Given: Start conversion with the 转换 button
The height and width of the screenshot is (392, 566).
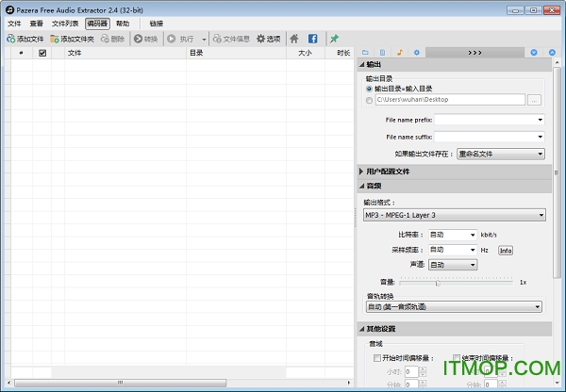Looking at the screenshot, I should (146, 39).
